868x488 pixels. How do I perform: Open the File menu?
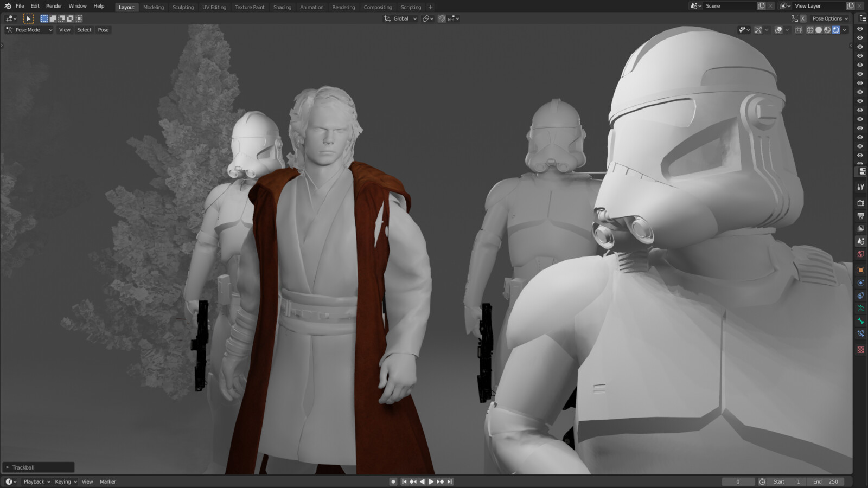pos(20,6)
